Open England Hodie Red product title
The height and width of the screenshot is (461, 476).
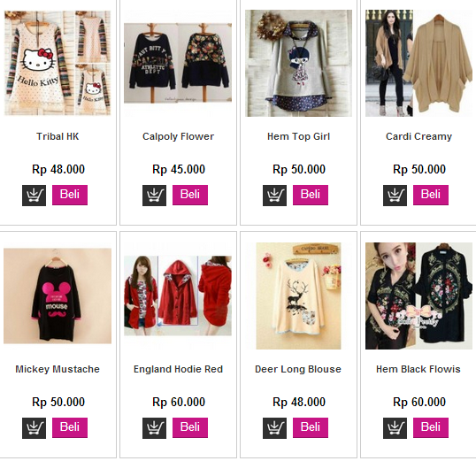(178, 369)
